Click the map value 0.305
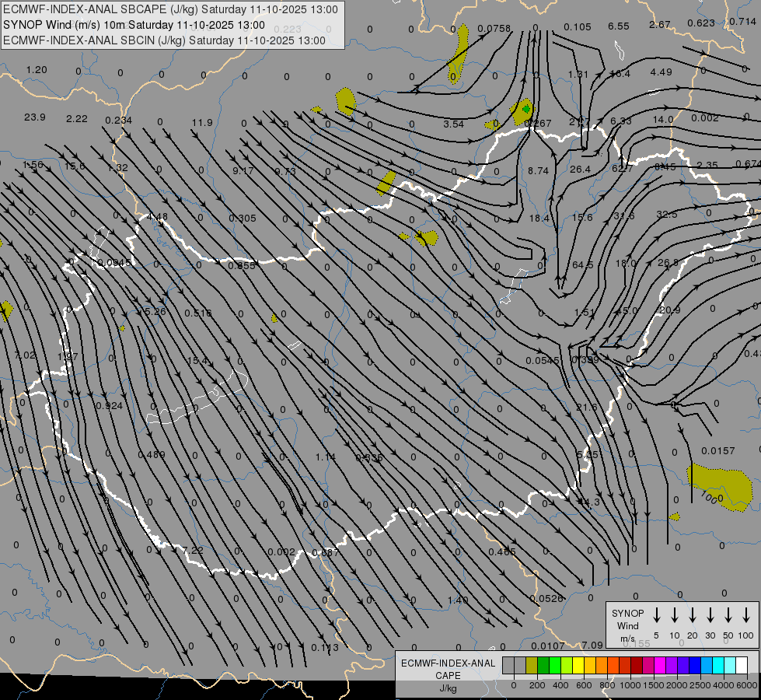The width and height of the screenshot is (761, 700). (x=243, y=218)
